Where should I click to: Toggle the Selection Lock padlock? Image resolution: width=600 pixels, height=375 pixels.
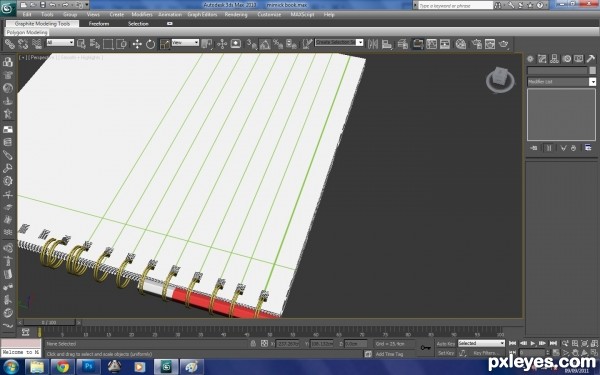[253, 344]
